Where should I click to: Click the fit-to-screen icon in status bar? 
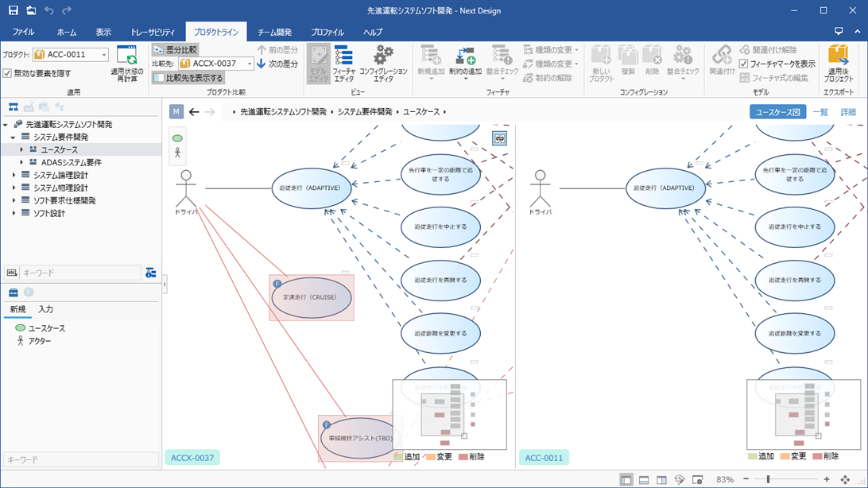845,480
